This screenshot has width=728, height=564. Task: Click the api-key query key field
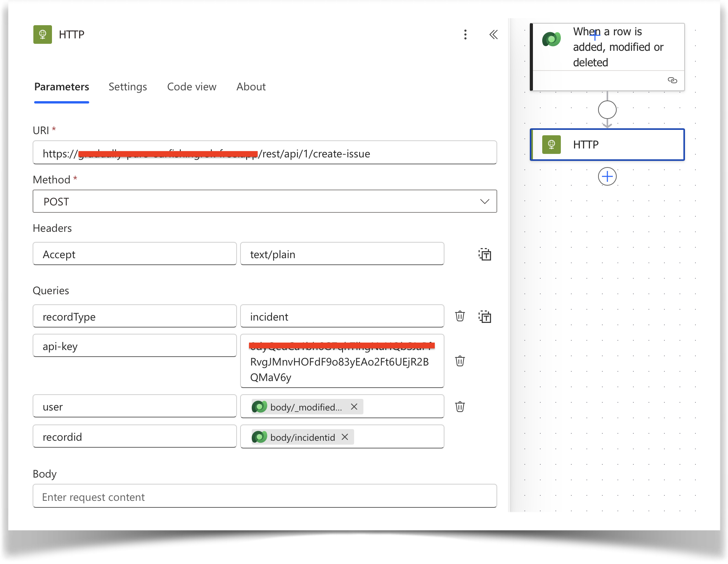tap(135, 346)
